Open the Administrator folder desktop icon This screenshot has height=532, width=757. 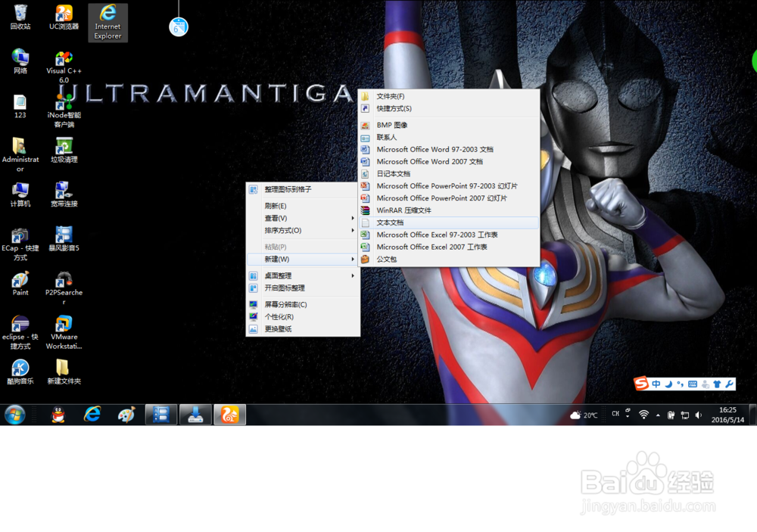[x=20, y=155]
